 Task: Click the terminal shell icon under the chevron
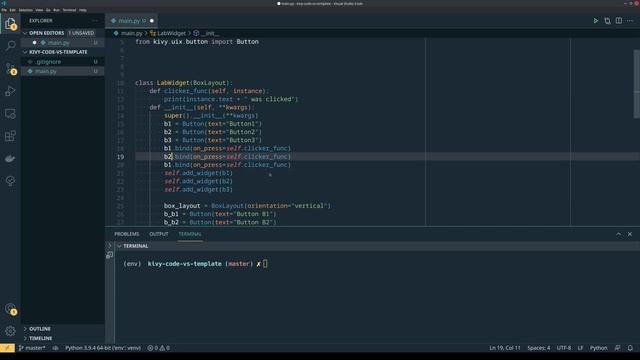tap(109, 255)
